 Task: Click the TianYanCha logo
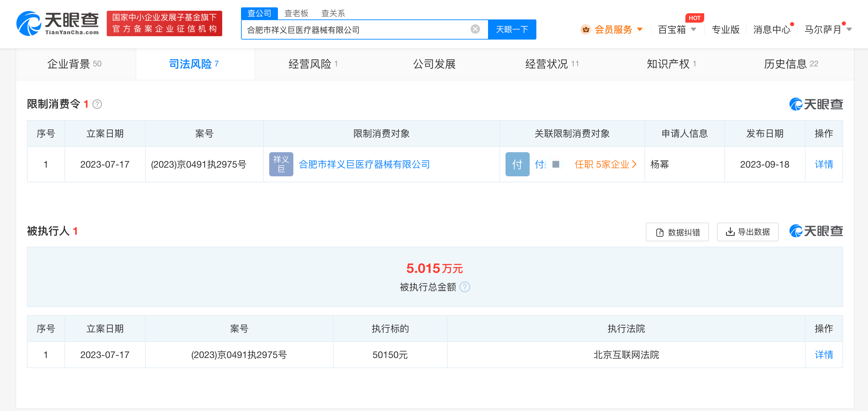tap(57, 23)
